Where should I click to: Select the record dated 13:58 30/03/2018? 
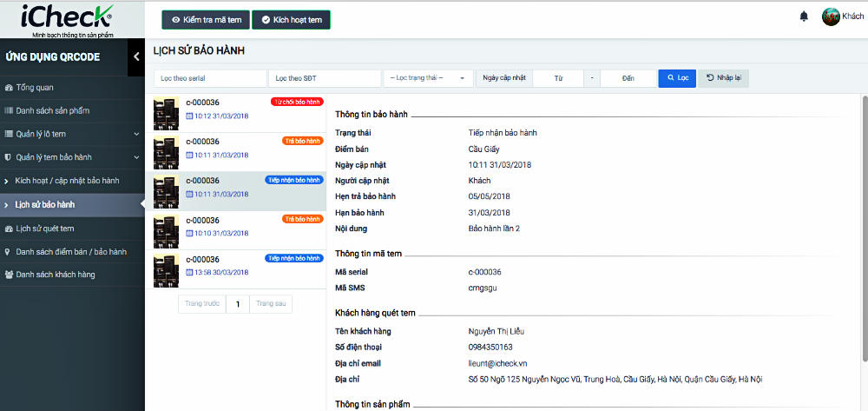(x=236, y=270)
